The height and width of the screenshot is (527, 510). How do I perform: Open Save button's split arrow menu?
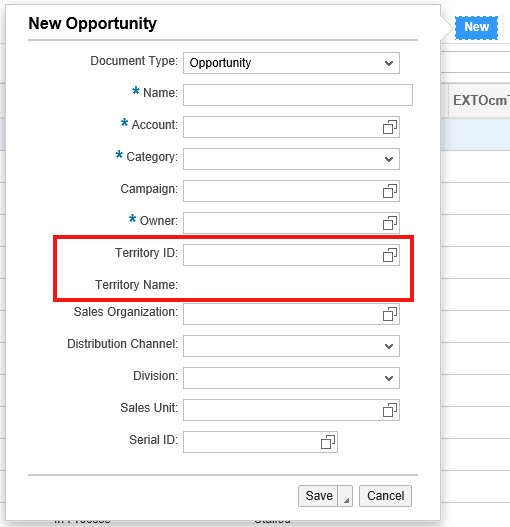point(346,496)
